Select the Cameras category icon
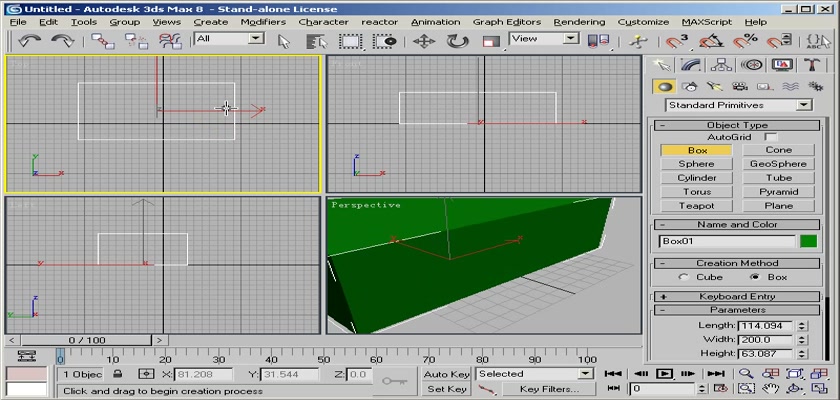 pos(740,87)
